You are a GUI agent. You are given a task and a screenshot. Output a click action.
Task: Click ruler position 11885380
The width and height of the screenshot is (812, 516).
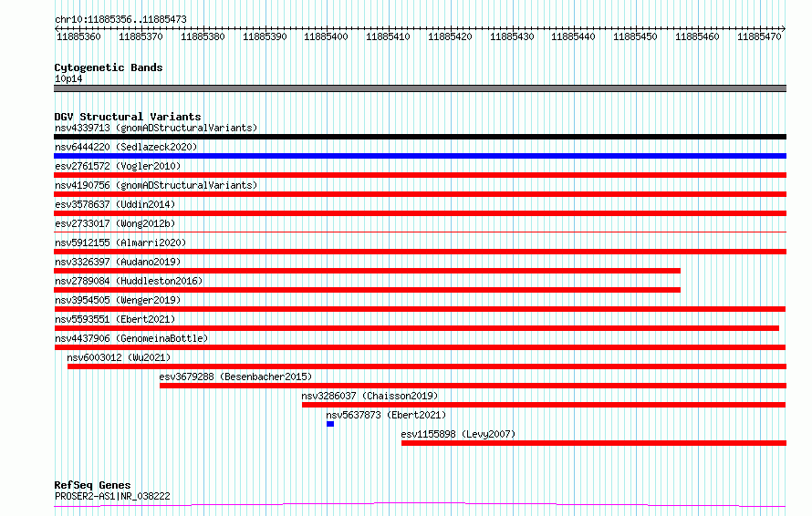pyautogui.click(x=203, y=36)
